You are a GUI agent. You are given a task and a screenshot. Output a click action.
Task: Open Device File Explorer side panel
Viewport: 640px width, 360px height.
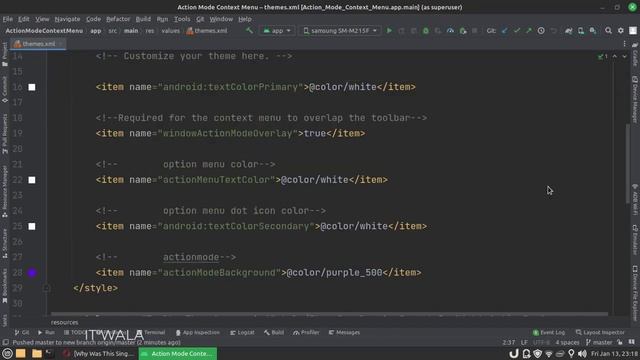(635, 293)
